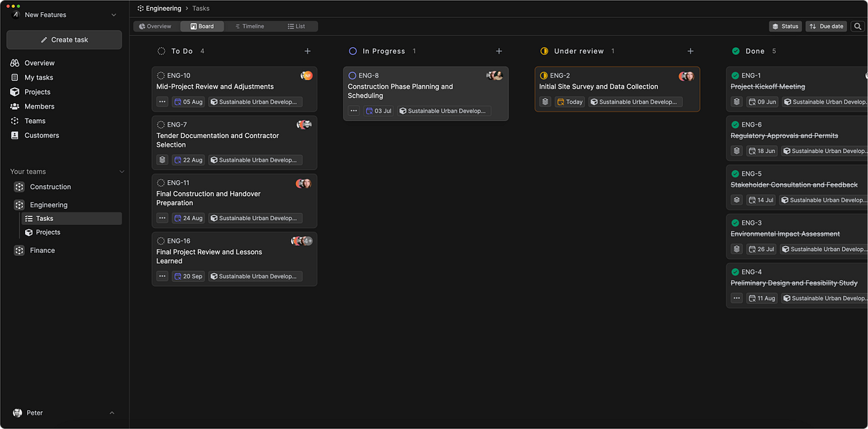Collapse the Your teams section
The height and width of the screenshot is (429, 868).
[122, 172]
